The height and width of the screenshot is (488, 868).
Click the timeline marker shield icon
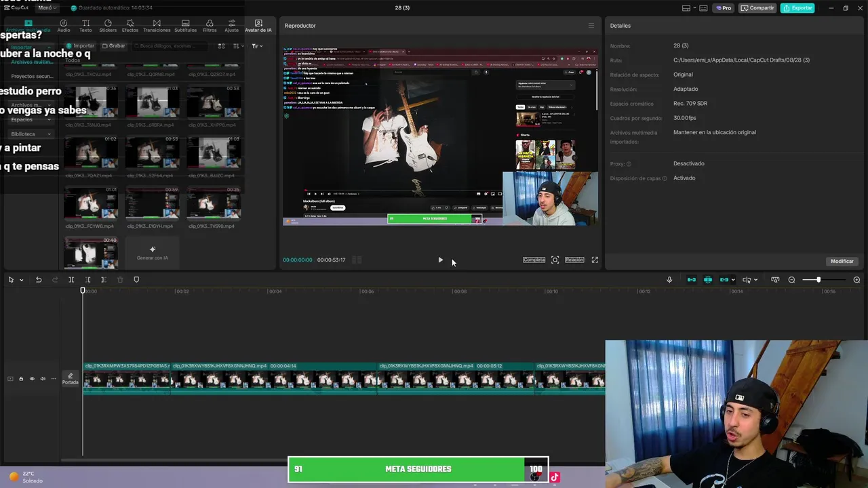click(136, 280)
